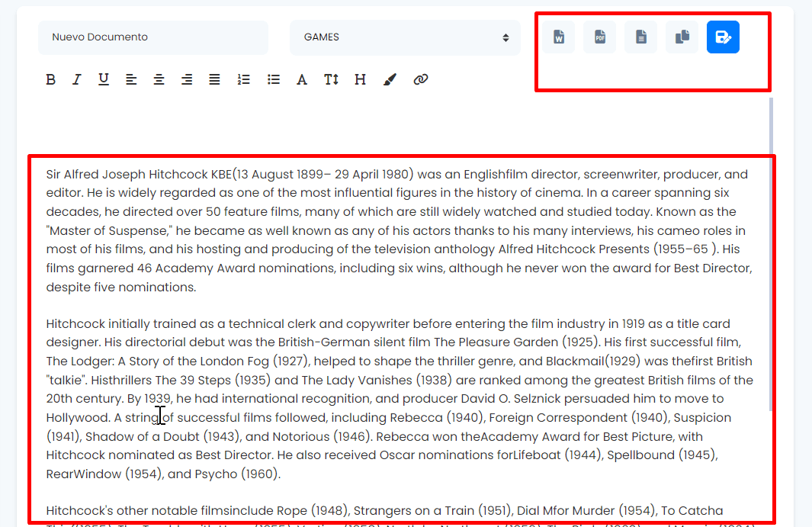Export document as PDF
The image size is (812, 527).
(600, 37)
